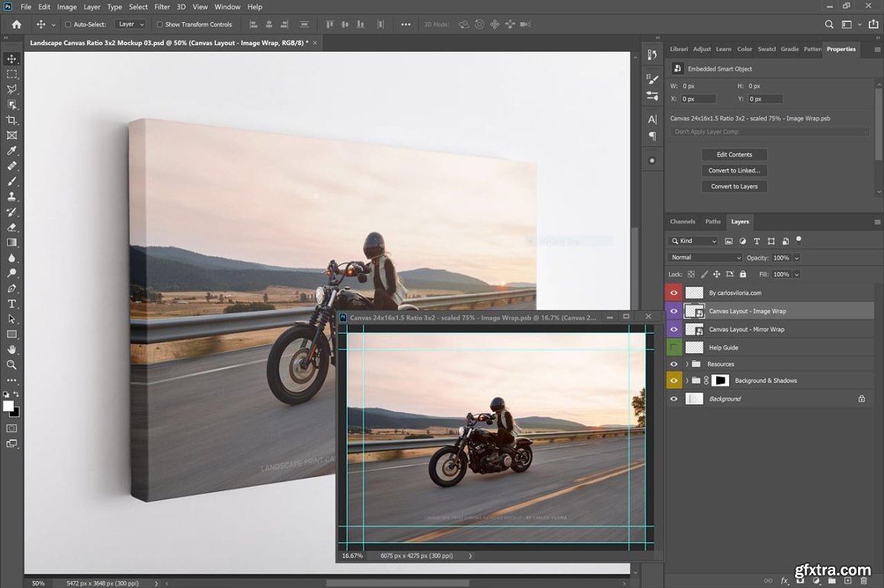Enable the Auto-Select checkbox

point(68,24)
